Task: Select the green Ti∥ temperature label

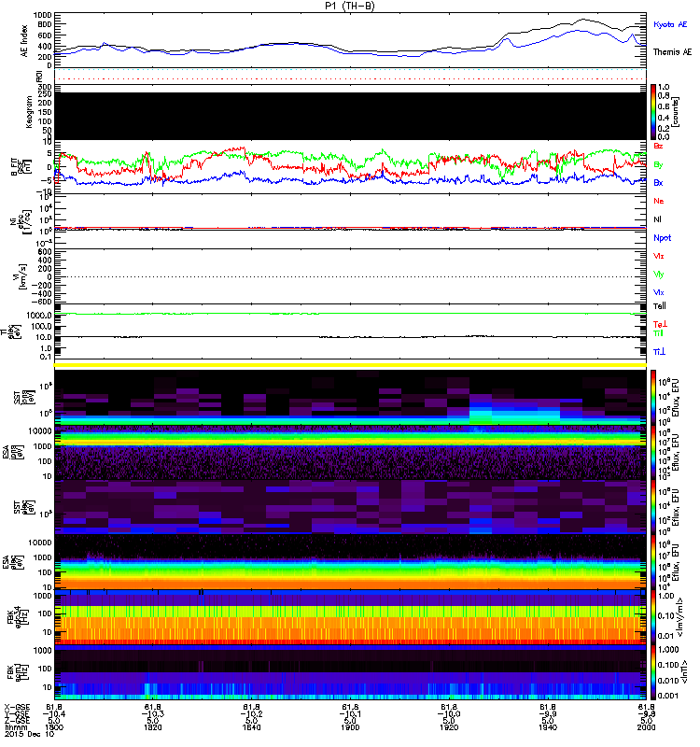Action: pos(659,333)
